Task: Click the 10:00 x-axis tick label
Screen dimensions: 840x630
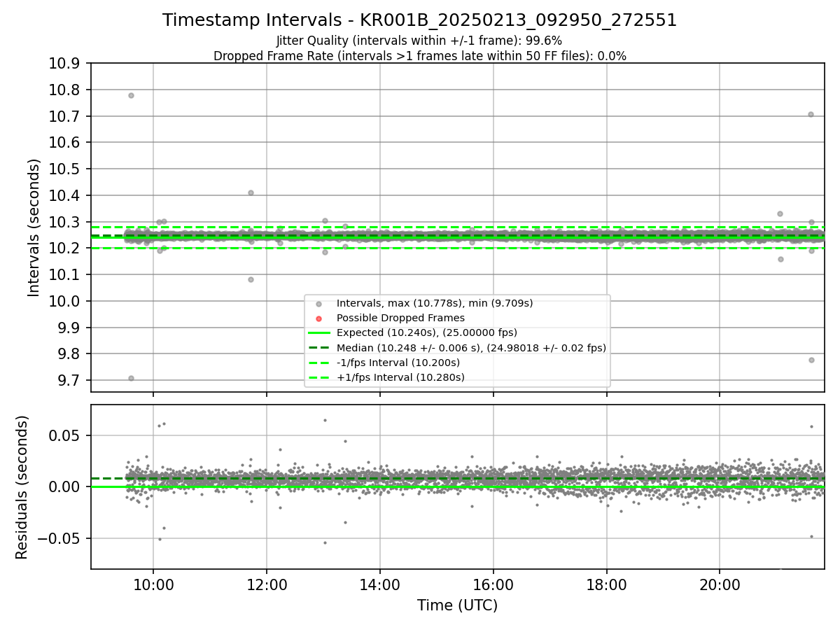Action: pos(153,585)
